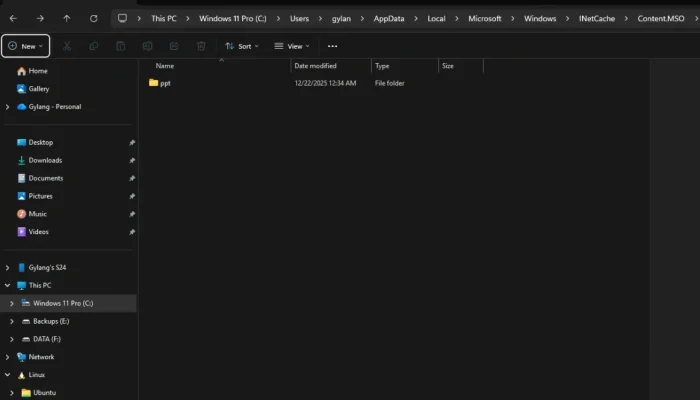The height and width of the screenshot is (400, 700).
Task: Jump to the AppData breadcrumb
Action: pyautogui.click(x=389, y=18)
